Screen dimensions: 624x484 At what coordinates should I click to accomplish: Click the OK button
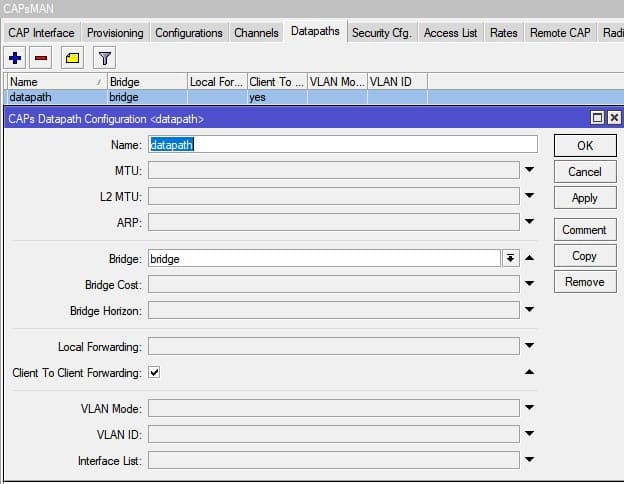(585, 146)
